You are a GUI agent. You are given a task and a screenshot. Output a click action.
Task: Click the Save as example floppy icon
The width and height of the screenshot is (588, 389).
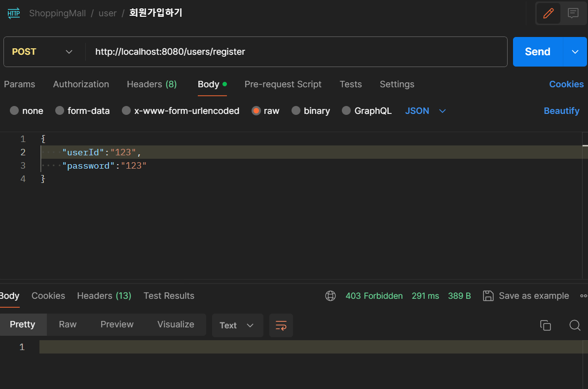coord(488,296)
